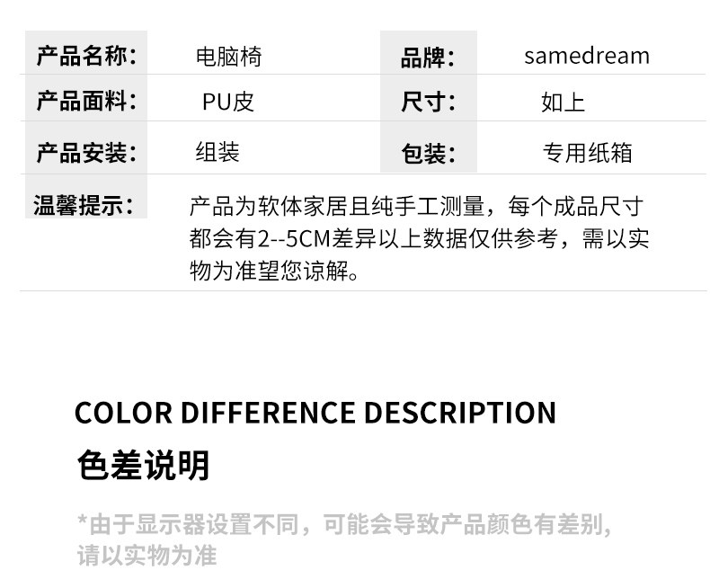Click the 产品安装 label
The image size is (710, 588).
85,152
